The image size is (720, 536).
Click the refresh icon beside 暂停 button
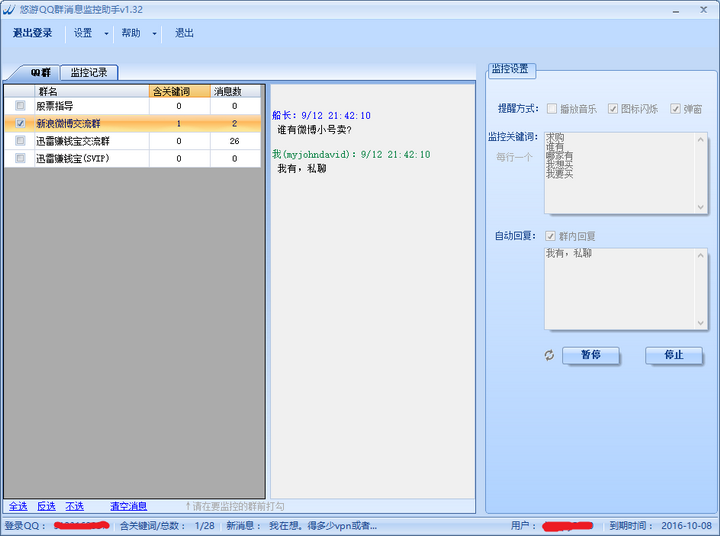(549, 355)
